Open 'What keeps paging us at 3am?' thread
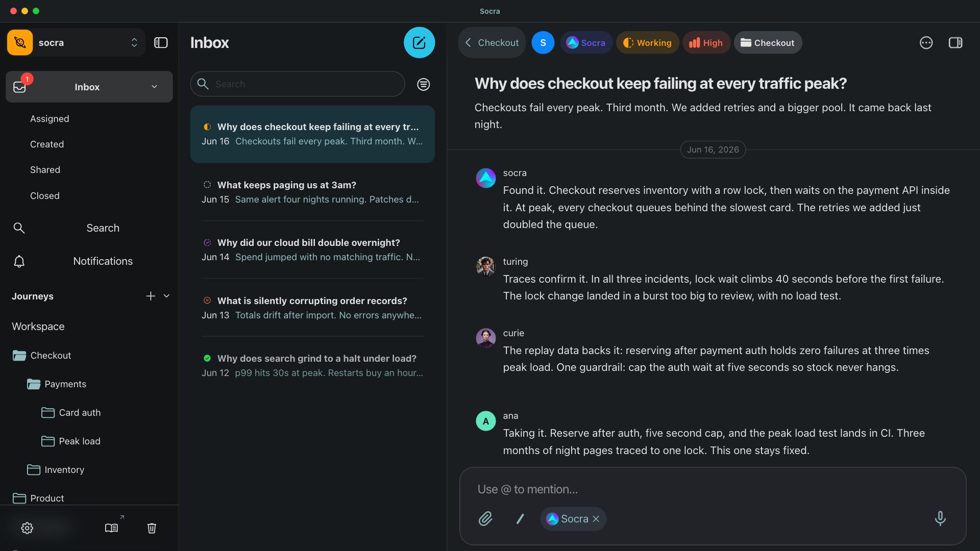 pyautogui.click(x=312, y=192)
